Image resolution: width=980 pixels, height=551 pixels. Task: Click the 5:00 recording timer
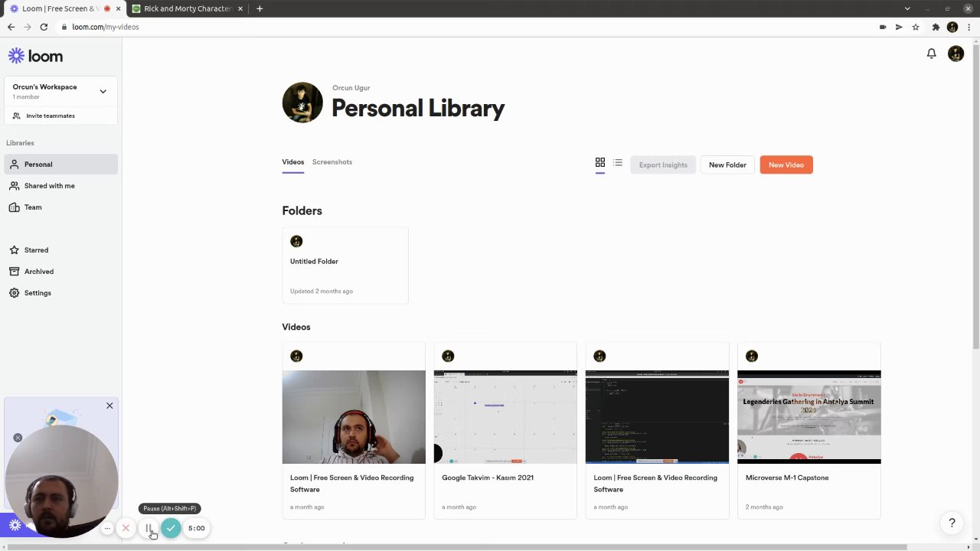point(197,528)
